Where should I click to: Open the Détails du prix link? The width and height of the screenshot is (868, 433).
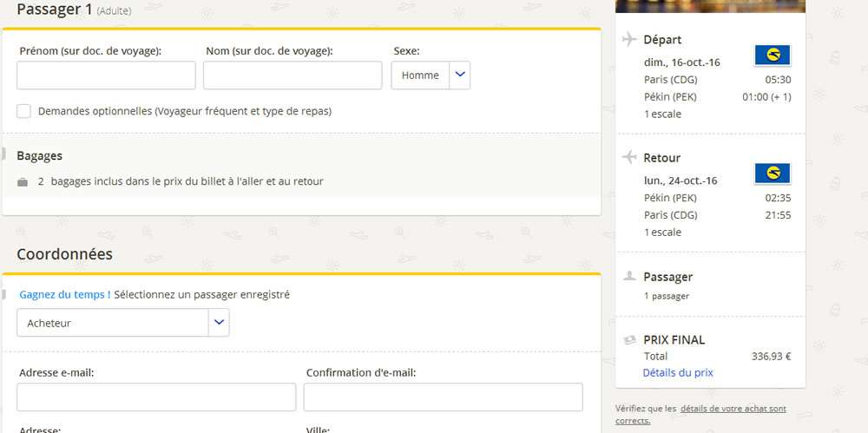point(677,372)
